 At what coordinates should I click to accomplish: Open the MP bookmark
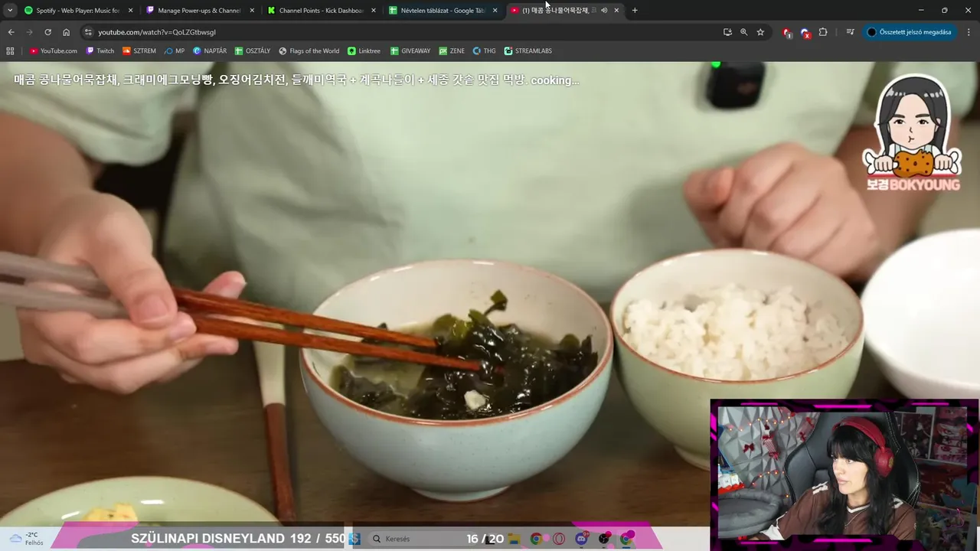click(175, 51)
